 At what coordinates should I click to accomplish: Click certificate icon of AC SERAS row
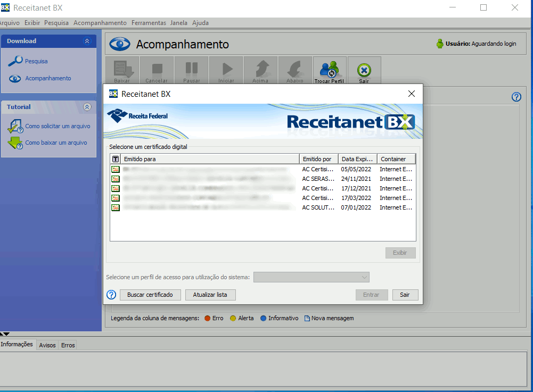[116, 179]
